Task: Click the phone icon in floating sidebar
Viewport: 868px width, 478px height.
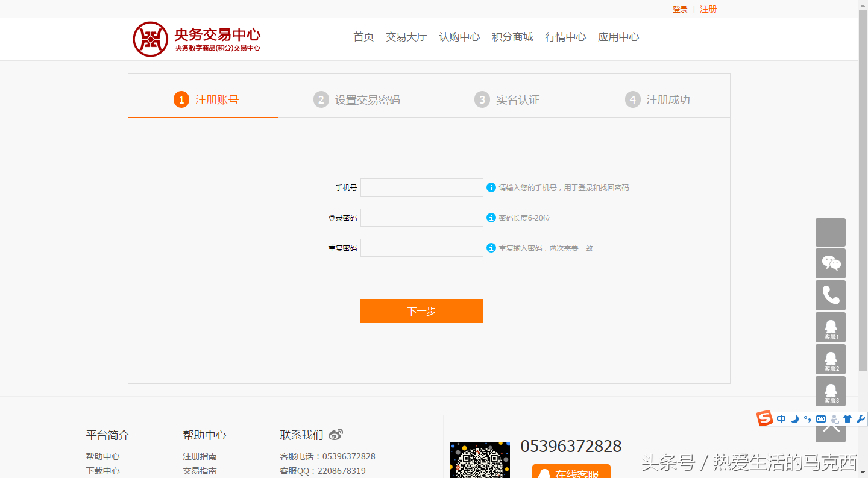Action: (x=831, y=295)
